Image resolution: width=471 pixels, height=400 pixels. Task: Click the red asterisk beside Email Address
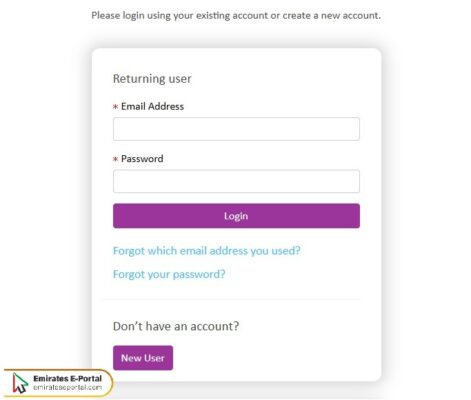coord(115,107)
